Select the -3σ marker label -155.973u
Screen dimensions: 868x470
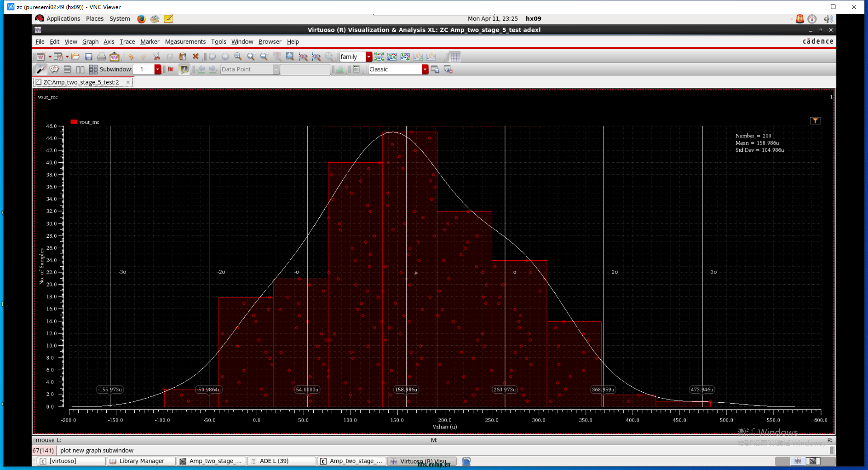[110, 390]
